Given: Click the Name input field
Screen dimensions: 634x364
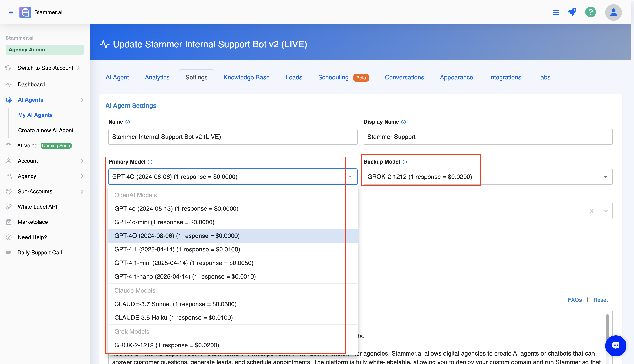Looking at the screenshot, I should coord(233,137).
